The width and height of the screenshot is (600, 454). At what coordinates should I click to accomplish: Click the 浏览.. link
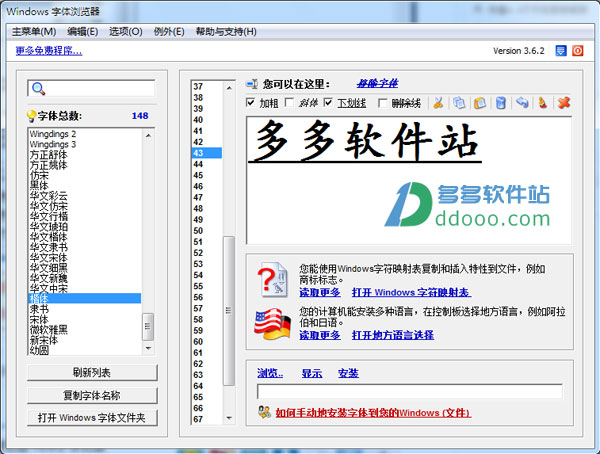pos(270,373)
